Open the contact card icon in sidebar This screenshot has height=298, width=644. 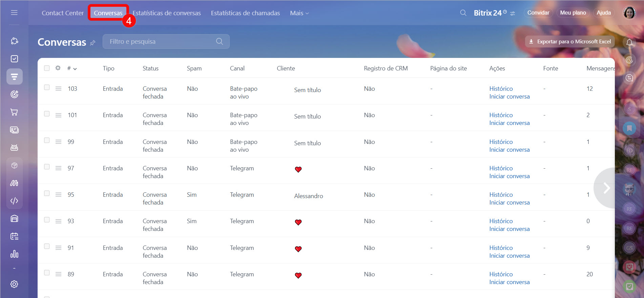(14, 130)
